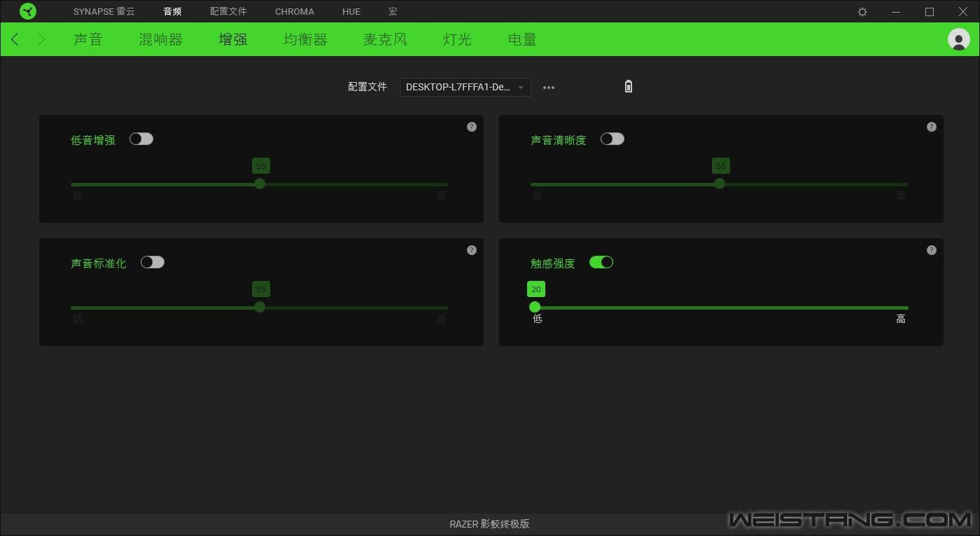Maximize the Synapse window
Viewport: 980px width, 536px height.
pyautogui.click(x=930, y=12)
